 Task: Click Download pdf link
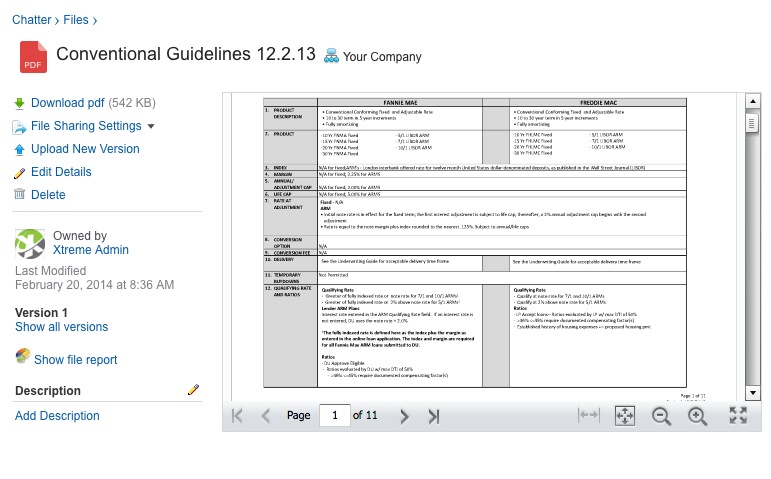(x=67, y=103)
